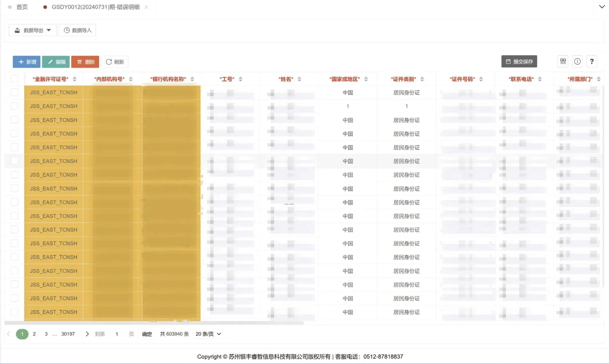This screenshot has height=364, width=609.
Task: Click the info circle icon
Action: tap(577, 61)
